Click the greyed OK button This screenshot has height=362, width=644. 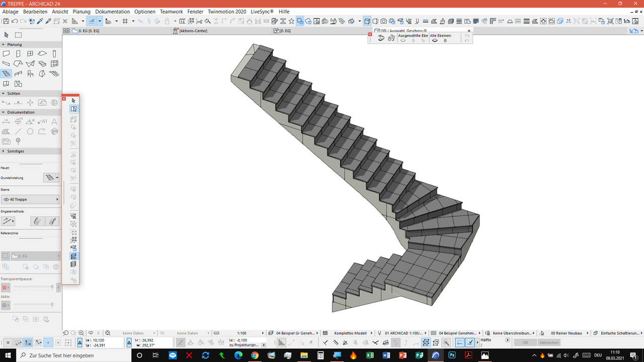525,342
